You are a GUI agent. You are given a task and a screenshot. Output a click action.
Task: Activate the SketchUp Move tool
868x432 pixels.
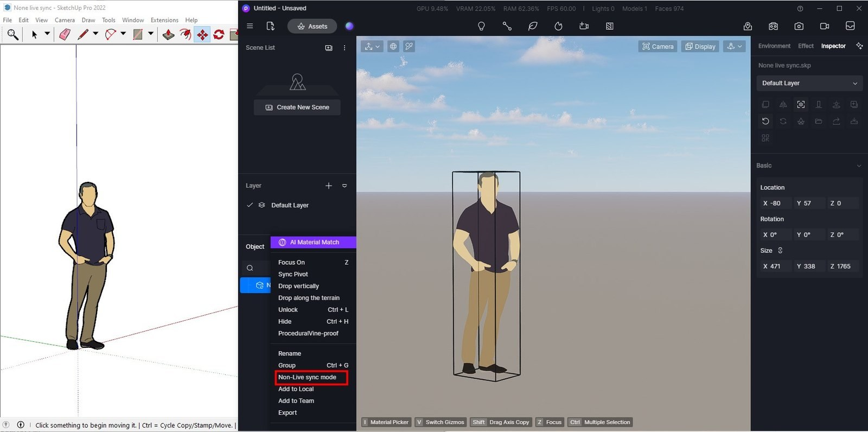pyautogui.click(x=202, y=35)
